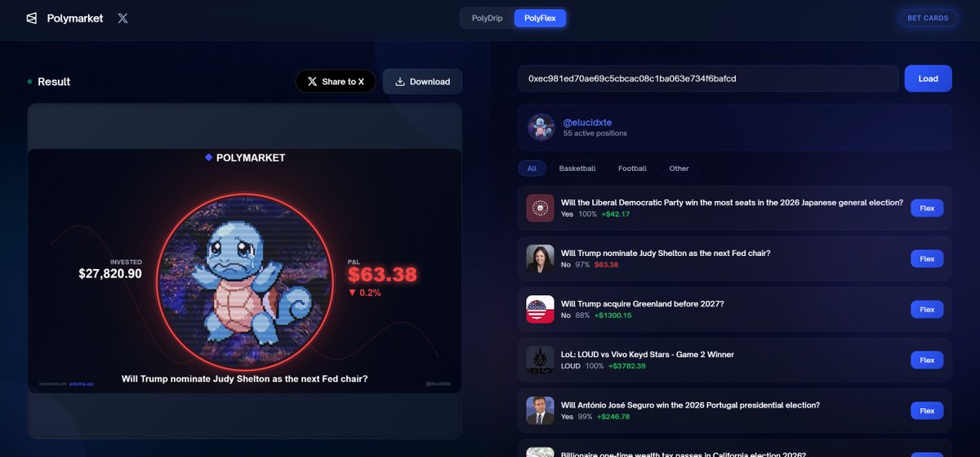Click the Japanese general election market title
This screenshot has width=980, height=457.
pos(732,203)
